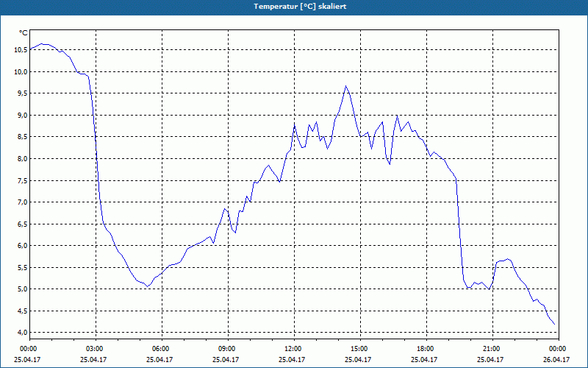This screenshot has width=588, height=368.
Task: Click the 00:00 time label dated 25.04.17
Action: 27,349
